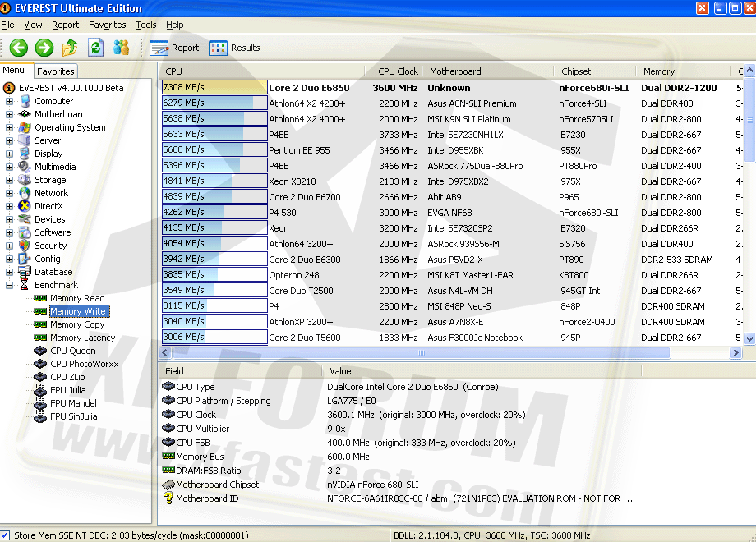
Task: Open the Report toolbar button
Action: coord(174,48)
